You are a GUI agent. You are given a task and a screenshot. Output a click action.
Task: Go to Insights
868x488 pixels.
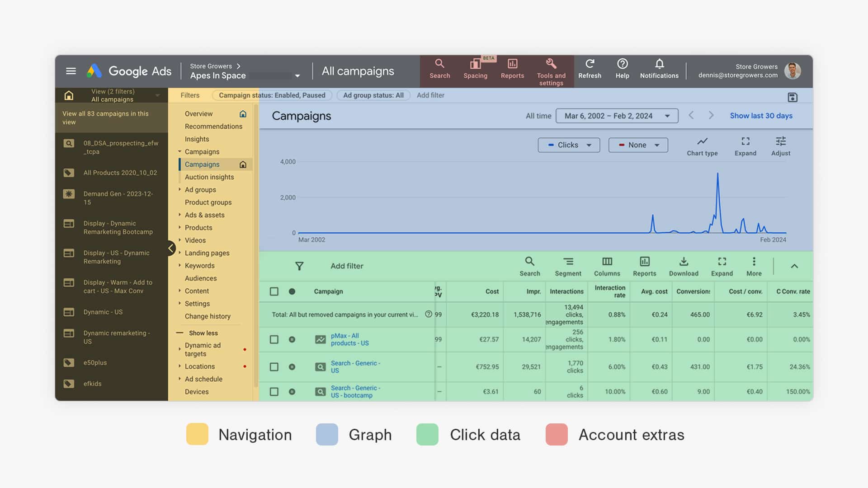[x=197, y=139]
